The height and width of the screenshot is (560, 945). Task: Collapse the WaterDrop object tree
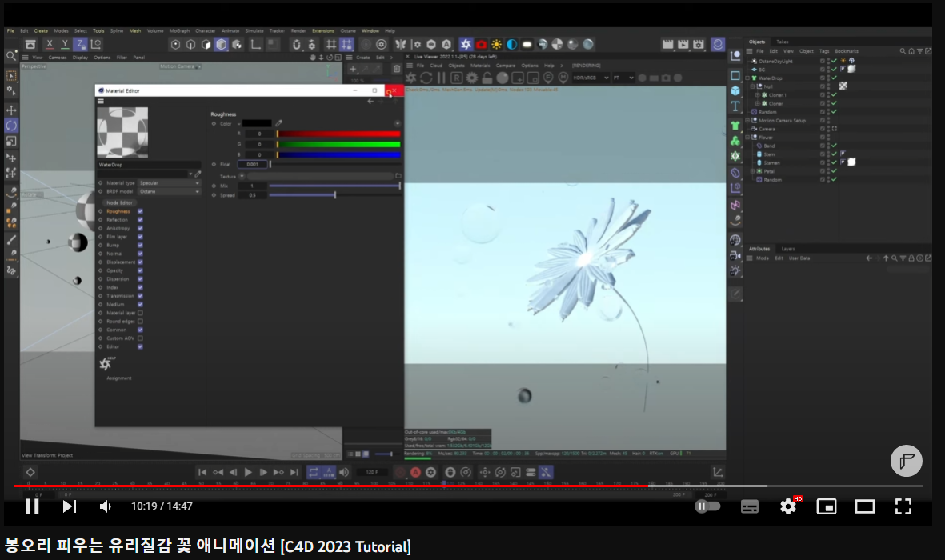pyautogui.click(x=748, y=78)
